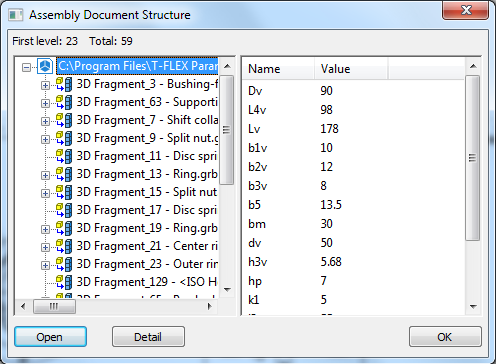Expand 3D Fragment_13 Ring node
The image size is (496, 364).
pyautogui.click(x=45, y=175)
